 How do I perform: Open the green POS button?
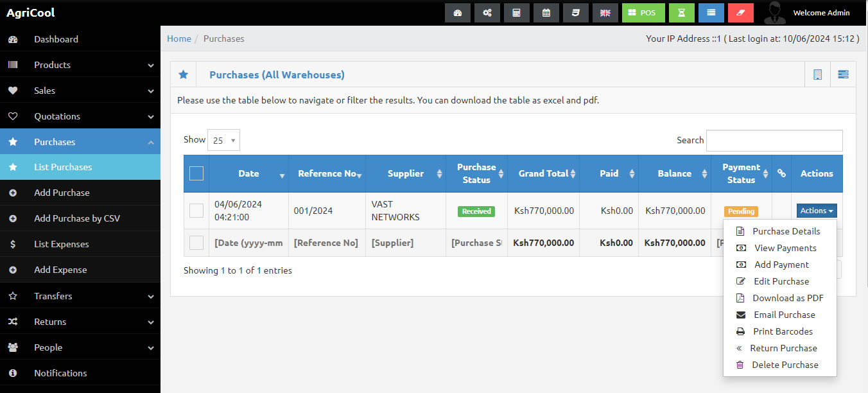(643, 13)
